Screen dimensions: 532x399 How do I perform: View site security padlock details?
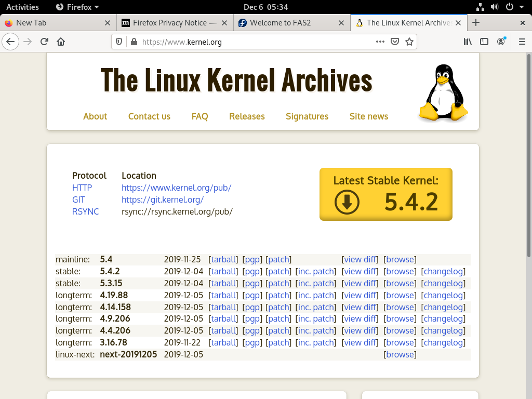(x=134, y=42)
